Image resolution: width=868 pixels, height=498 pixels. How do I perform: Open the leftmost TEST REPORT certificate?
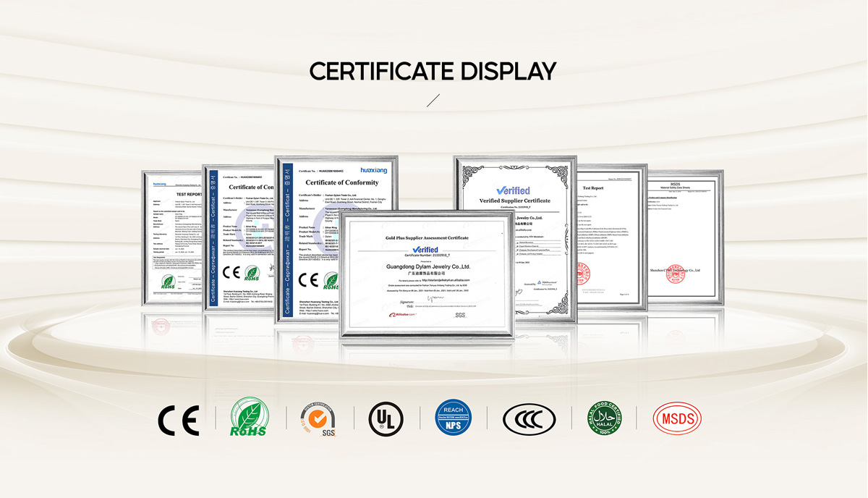tap(171, 239)
